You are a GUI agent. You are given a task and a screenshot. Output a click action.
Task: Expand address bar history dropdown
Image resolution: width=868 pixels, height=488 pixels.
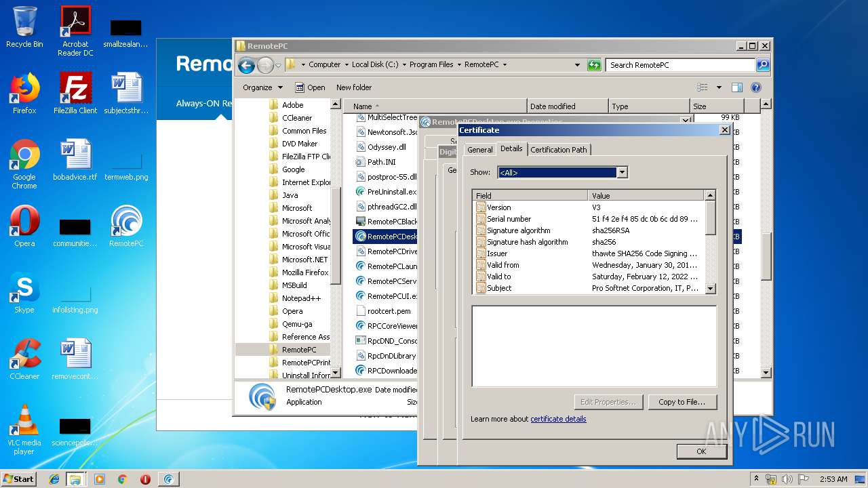577,65
